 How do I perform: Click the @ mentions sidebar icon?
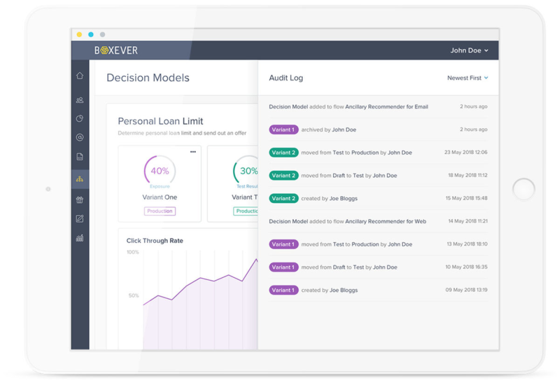tap(80, 137)
